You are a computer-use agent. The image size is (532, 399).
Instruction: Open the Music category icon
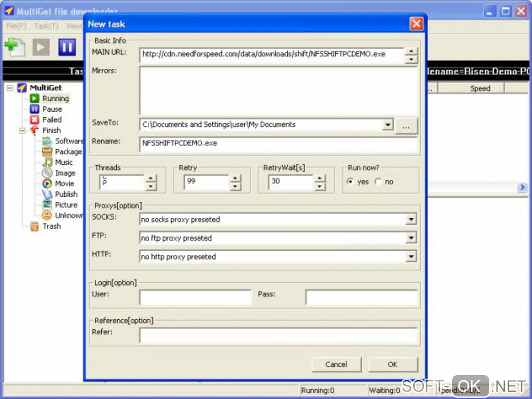(x=47, y=162)
